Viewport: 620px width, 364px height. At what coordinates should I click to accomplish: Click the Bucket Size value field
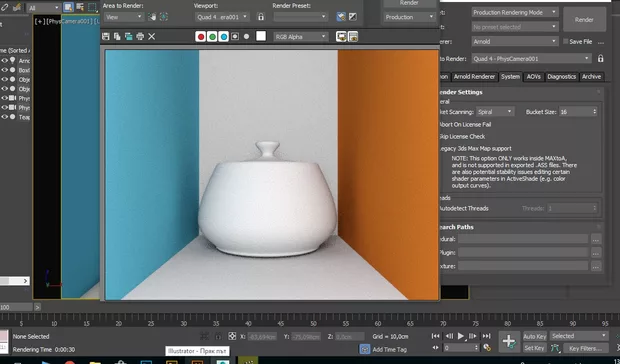[x=575, y=112]
